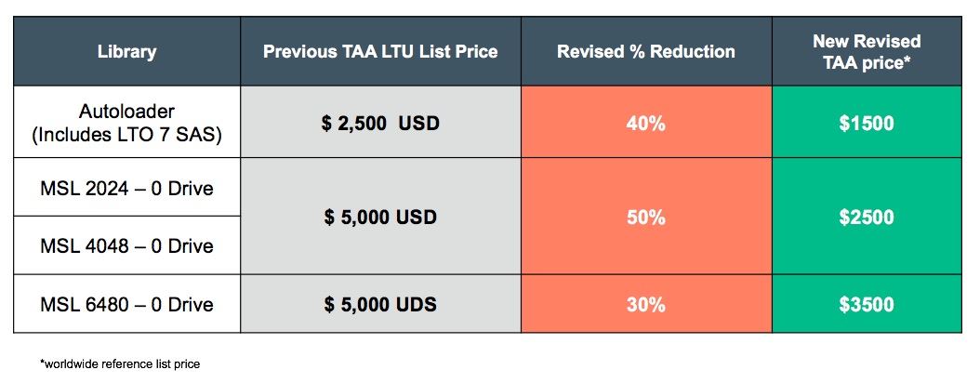Viewport: 980px width, 383px height.
Task: Click the asterisk after TAA price header
Action: [x=906, y=59]
